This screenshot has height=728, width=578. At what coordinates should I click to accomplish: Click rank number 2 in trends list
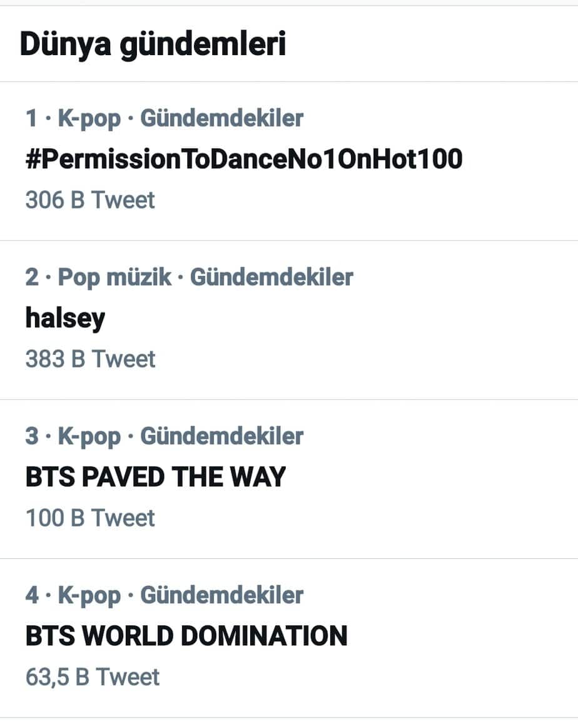coord(32,277)
